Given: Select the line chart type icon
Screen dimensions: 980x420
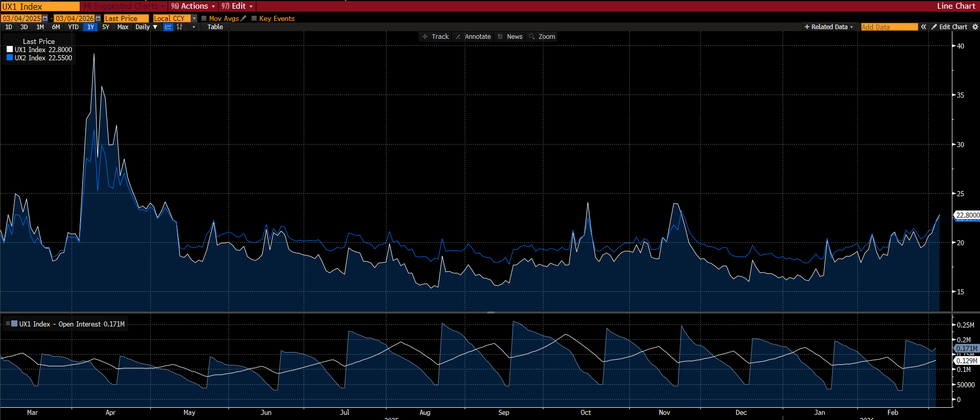Looking at the screenshot, I should pos(168,27).
